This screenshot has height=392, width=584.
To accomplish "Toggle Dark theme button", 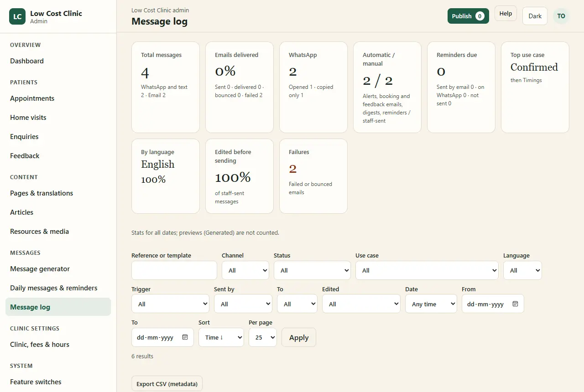I will click(x=535, y=16).
